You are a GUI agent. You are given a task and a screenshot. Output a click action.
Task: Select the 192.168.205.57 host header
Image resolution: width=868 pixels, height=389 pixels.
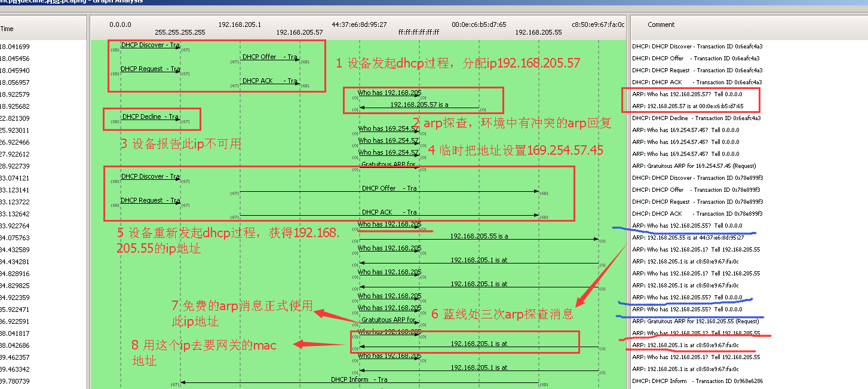point(299,32)
